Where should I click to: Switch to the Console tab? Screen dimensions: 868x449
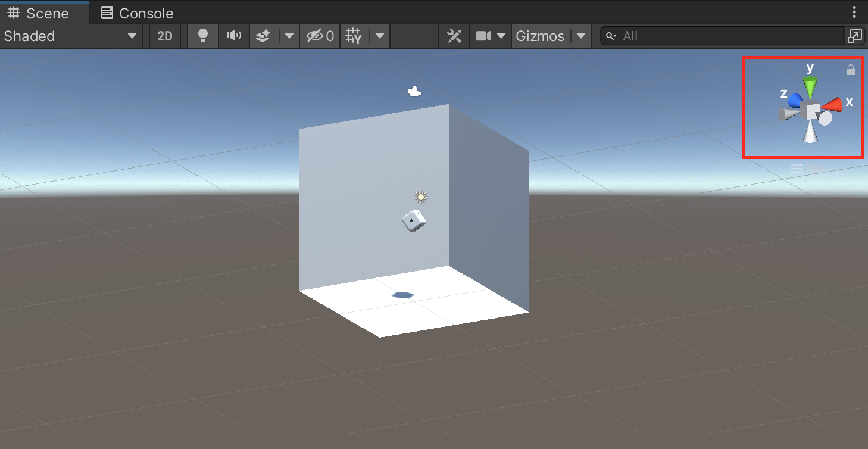[x=138, y=13]
